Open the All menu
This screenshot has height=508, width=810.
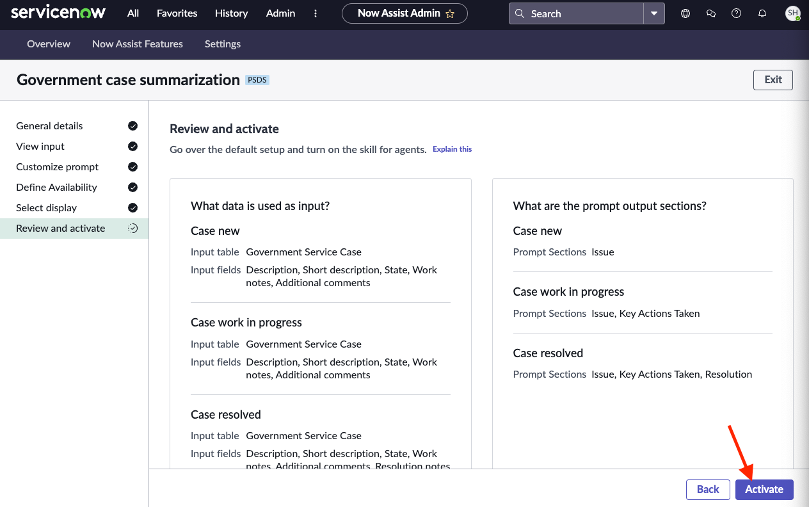(133, 13)
